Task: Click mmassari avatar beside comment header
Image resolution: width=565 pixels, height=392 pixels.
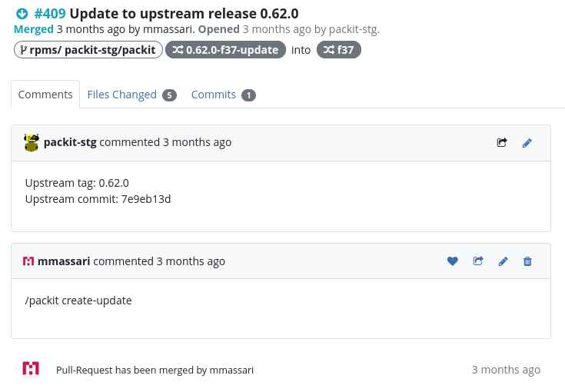Action: 28,261
